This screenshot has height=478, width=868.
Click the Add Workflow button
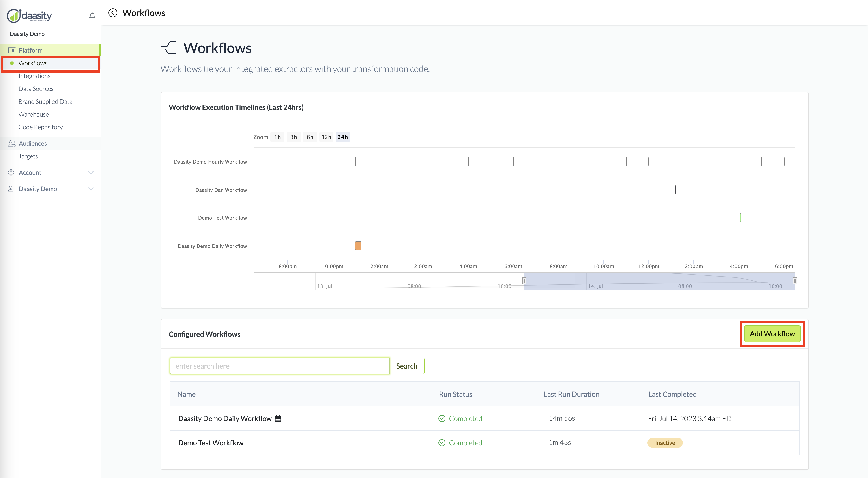point(772,334)
